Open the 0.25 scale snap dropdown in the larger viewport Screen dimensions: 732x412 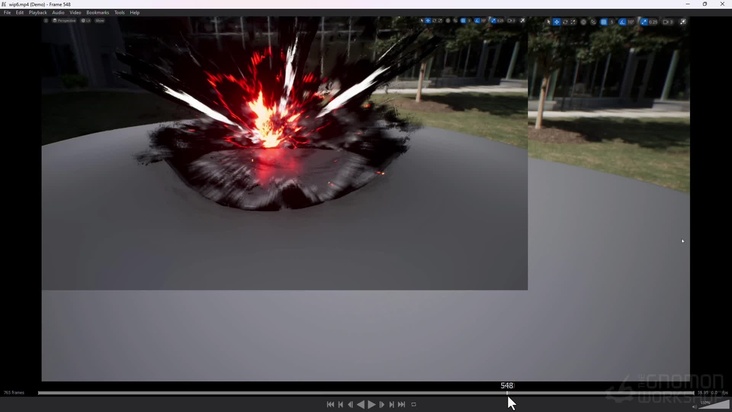654,22
